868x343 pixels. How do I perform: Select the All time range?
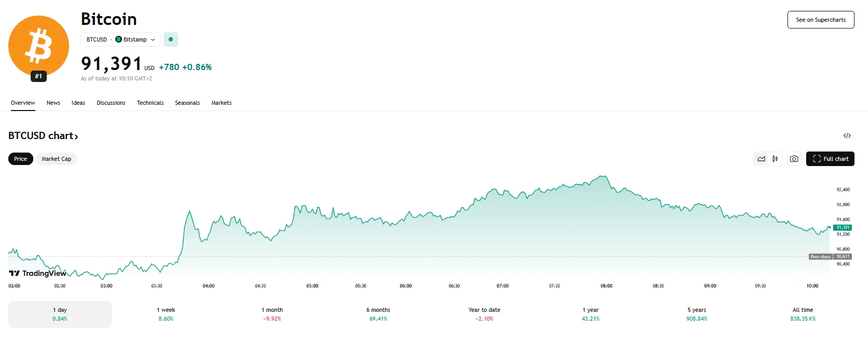click(x=803, y=314)
